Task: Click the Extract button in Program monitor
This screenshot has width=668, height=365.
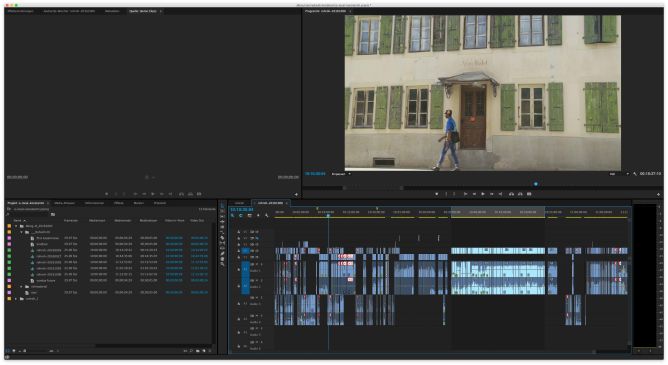Action: (x=520, y=194)
